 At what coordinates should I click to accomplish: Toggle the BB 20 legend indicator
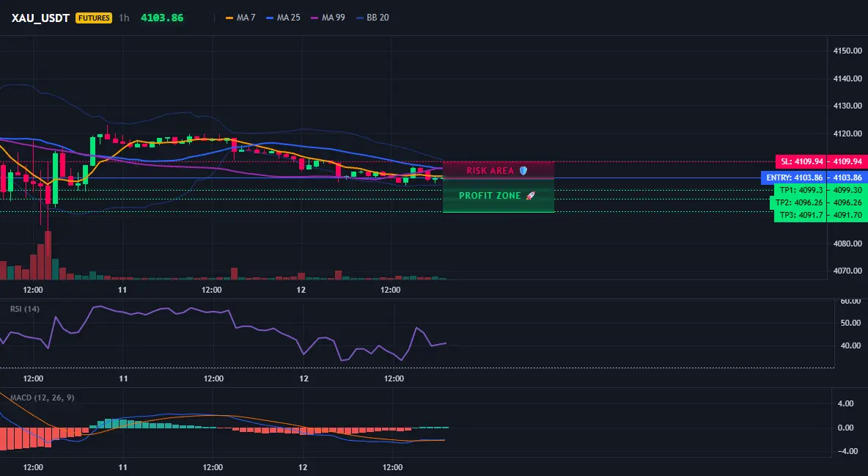372,18
